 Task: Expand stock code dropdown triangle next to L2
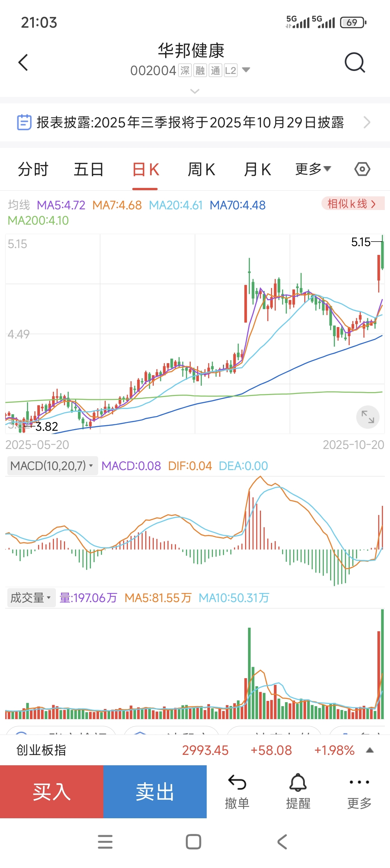(246, 70)
